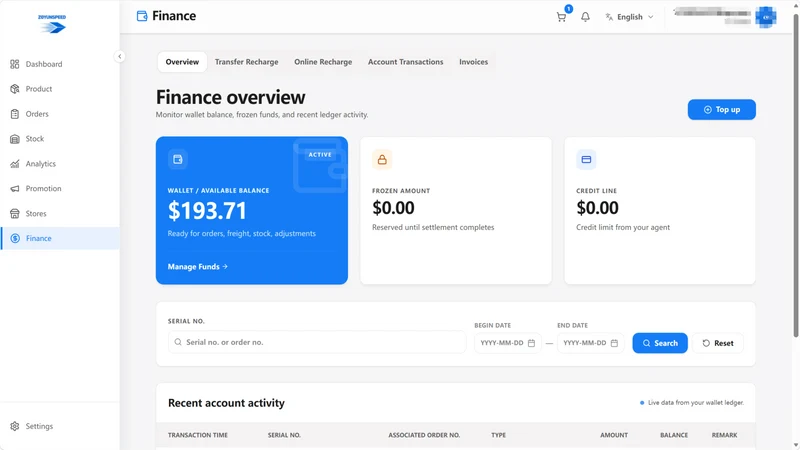Click the calendar icon in End Date field

(614, 343)
